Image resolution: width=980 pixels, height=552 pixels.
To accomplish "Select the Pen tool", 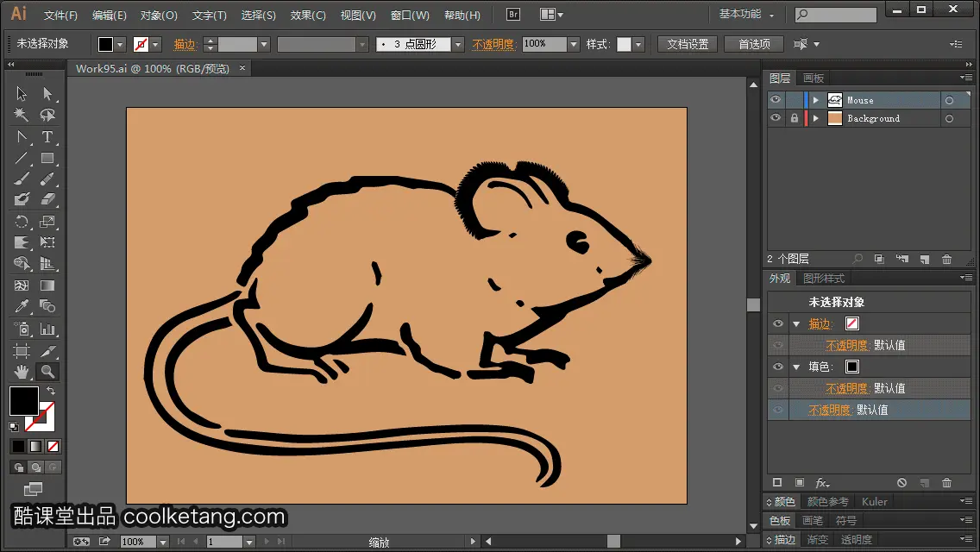I will click(22, 137).
